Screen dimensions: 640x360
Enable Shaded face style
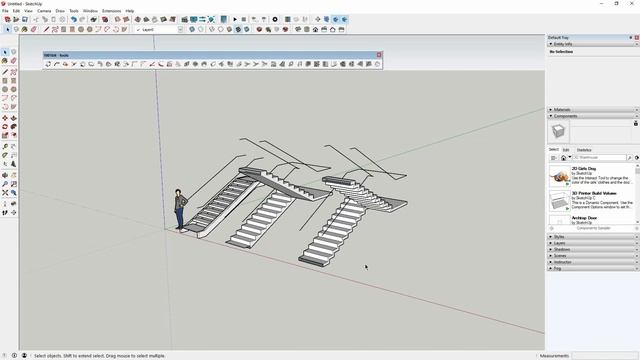click(x=229, y=29)
